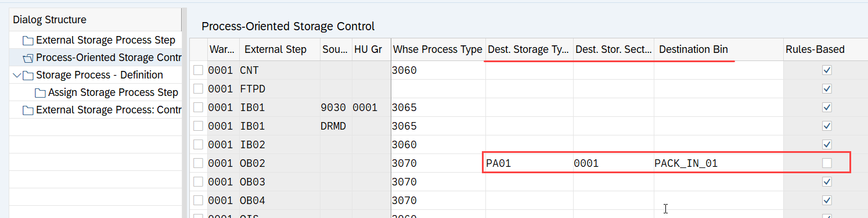Select row checkbox for FTPD step
The image size is (868, 218).
[199, 89]
